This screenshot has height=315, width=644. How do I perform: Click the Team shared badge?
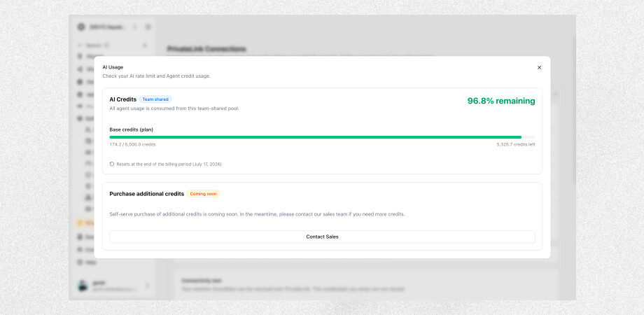coord(155,99)
